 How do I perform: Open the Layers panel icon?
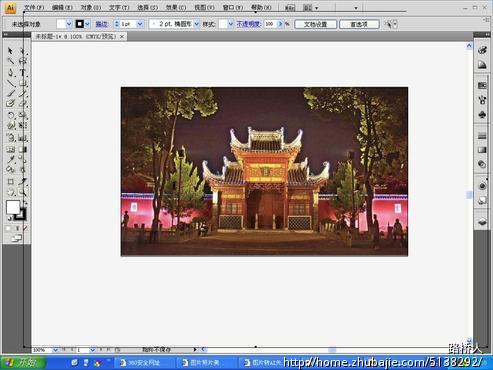(482, 222)
